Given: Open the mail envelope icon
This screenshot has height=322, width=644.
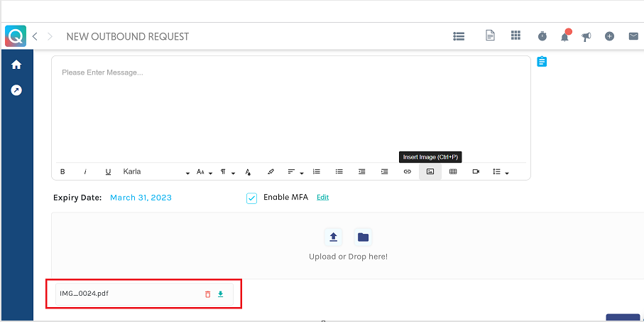Looking at the screenshot, I should [633, 36].
